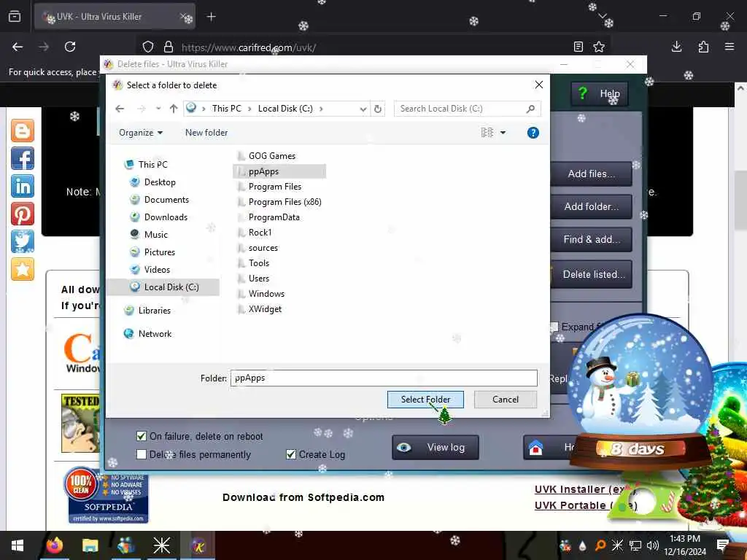Screen dimensions: 747x560
Task: Click Select Folder button
Action: [425, 399]
